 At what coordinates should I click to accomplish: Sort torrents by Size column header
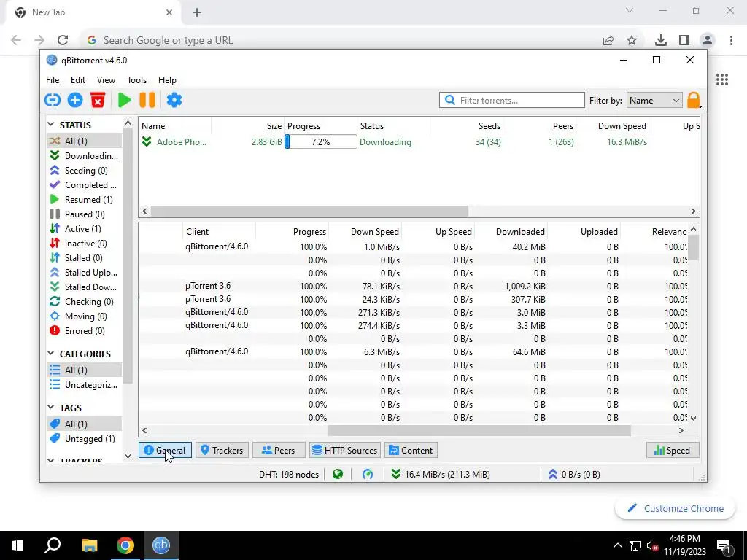point(248,125)
